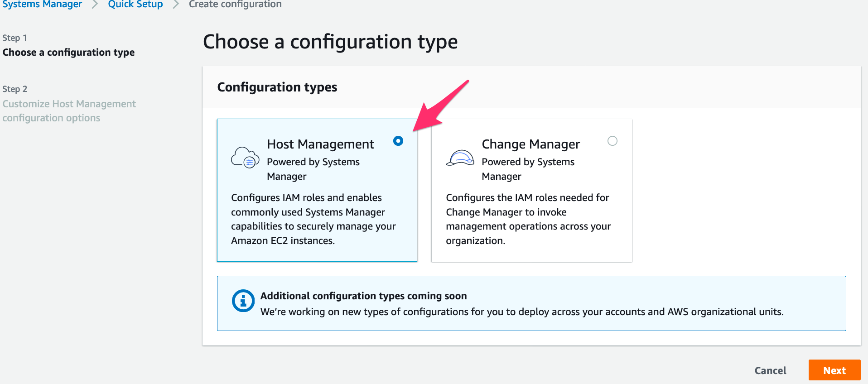Click the Change Manager description text
The width and height of the screenshot is (868, 384).
tap(528, 219)
